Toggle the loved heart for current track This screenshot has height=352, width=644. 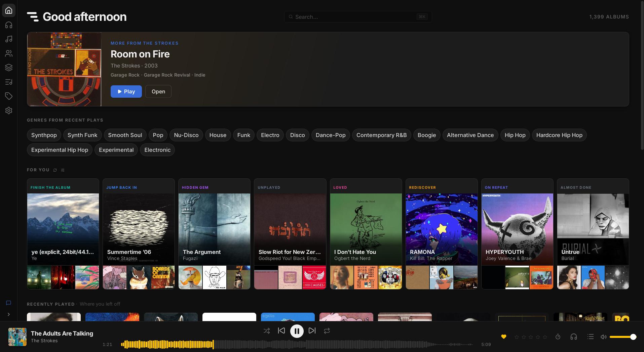pyautogui.click(x=504, y=337)
